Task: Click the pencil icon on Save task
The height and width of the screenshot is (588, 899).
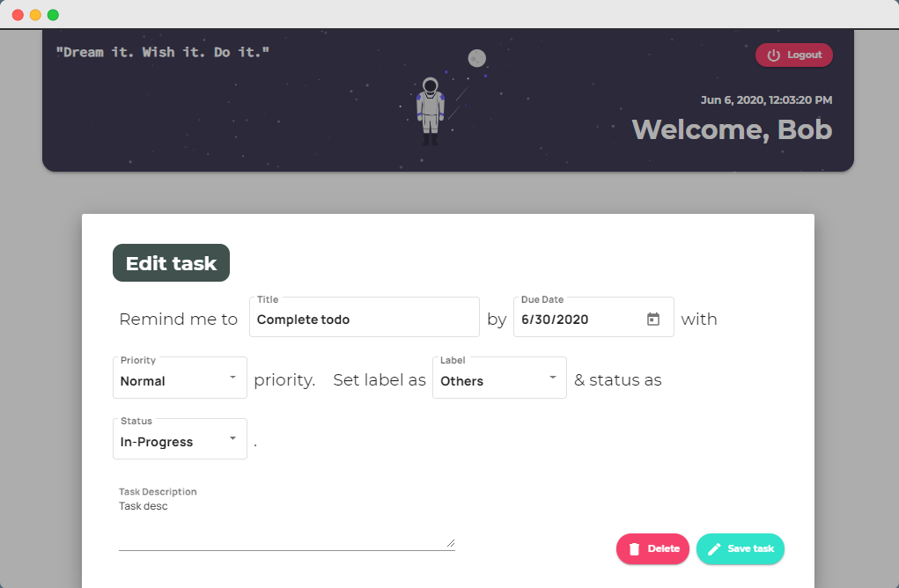Action: [714, 549]
